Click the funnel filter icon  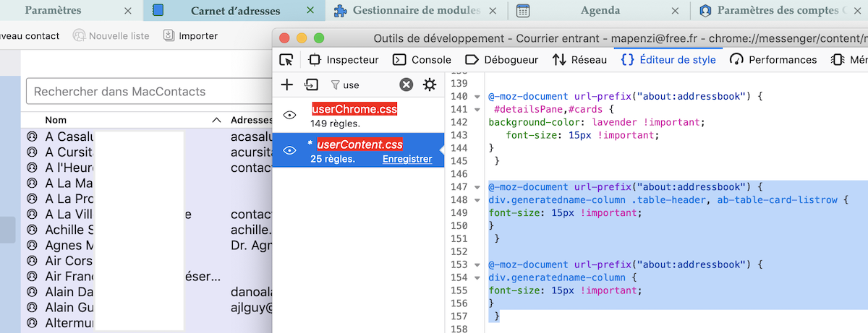tap(335, 85)
